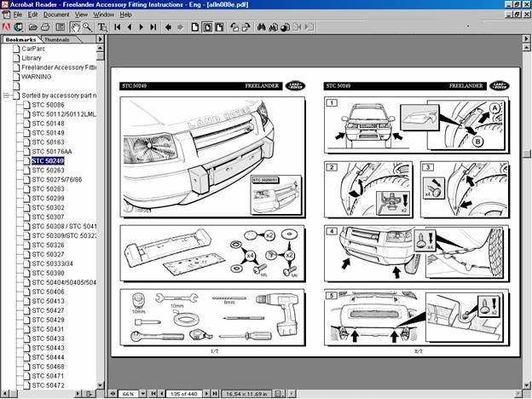
Task: Click the Print icon
Action: (45, 27)
